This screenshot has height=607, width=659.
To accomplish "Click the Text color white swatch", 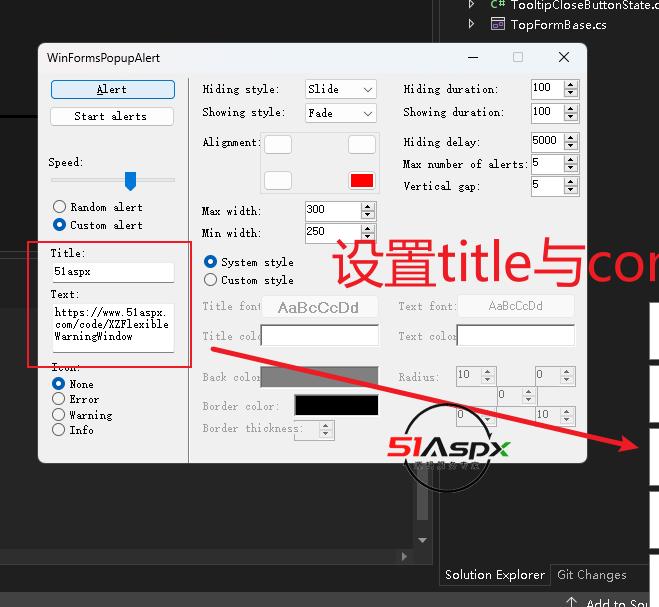I will tap(516, 335).
